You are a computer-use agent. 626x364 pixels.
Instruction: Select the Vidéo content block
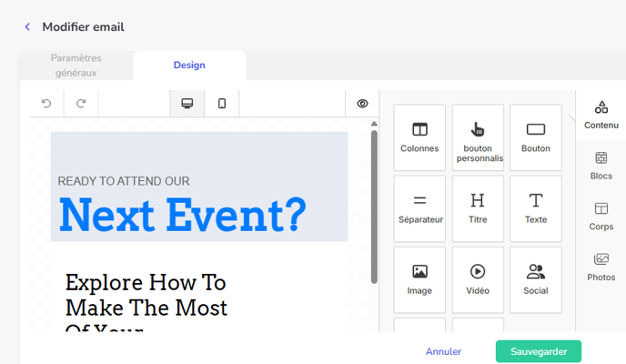[478, 279]
